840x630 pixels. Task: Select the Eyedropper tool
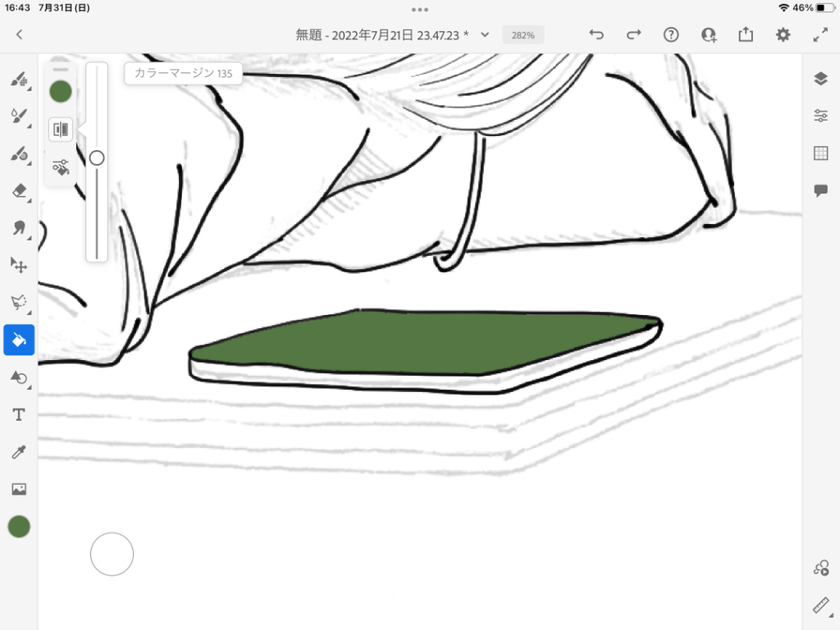tap(18, 451)
